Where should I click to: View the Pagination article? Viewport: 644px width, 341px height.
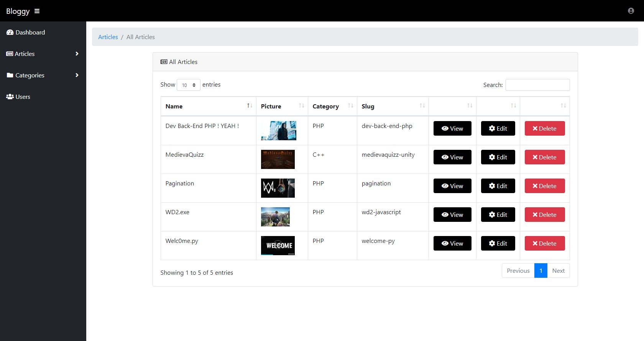click(452, 186)
